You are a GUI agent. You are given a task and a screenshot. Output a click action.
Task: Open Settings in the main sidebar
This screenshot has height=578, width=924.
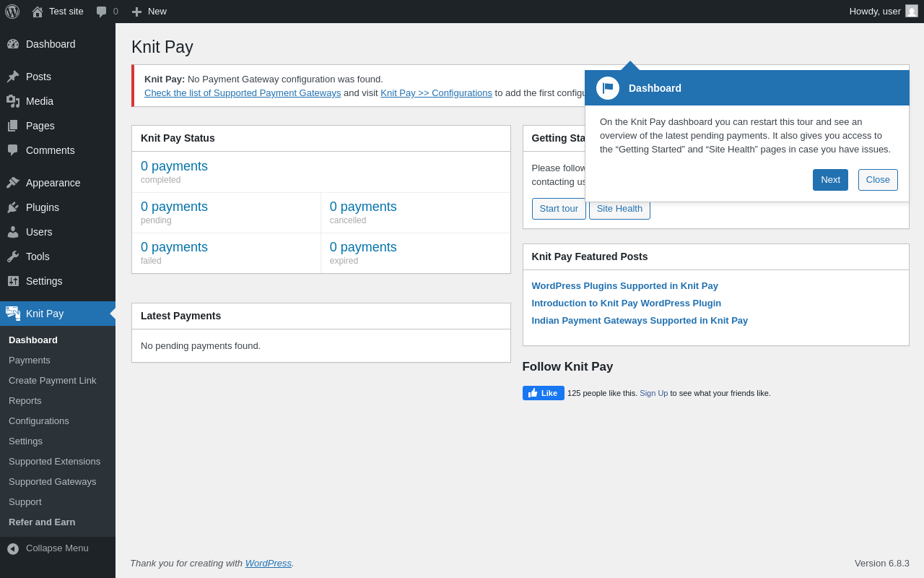[x=44, y=281]
